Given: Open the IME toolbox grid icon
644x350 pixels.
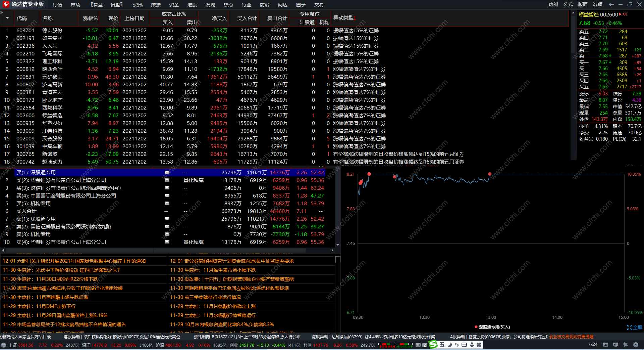Looking at the screenshot, I should pyautogui.click(x=479, y=345).
